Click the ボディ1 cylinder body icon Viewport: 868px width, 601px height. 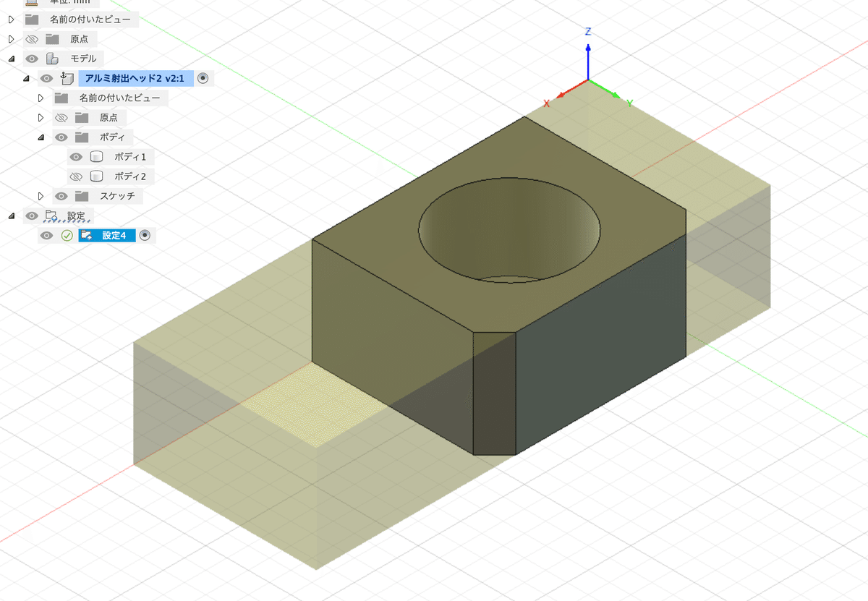(96, 156)
